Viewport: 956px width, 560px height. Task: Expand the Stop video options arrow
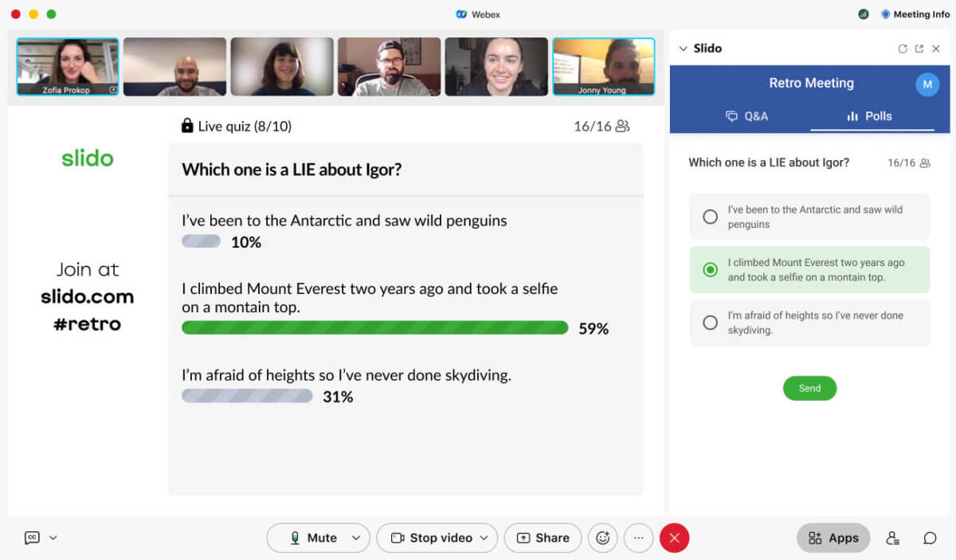(484, 538)
